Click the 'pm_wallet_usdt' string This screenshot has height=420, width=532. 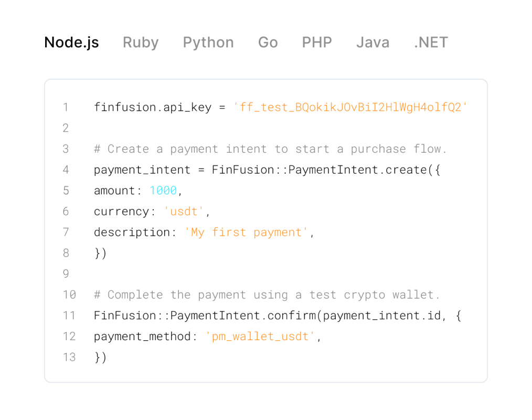(x=260, y=337)
